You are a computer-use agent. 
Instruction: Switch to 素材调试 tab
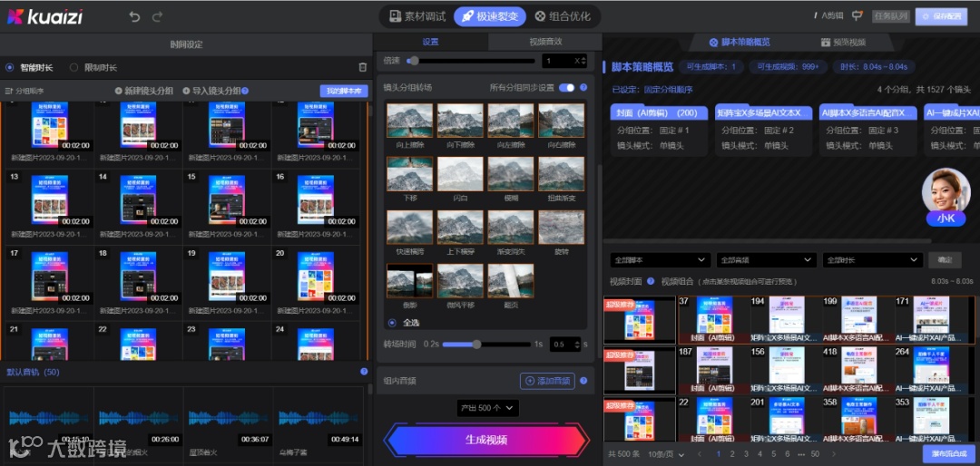[x=417, y=16]
